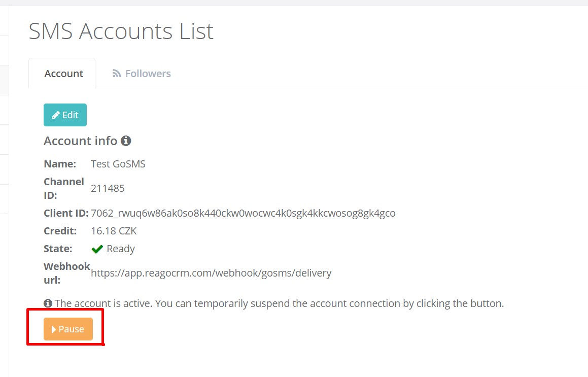588x377 pixels.
Task: Click the credit amount 16.18 CZK
Action: click(114, 231)
